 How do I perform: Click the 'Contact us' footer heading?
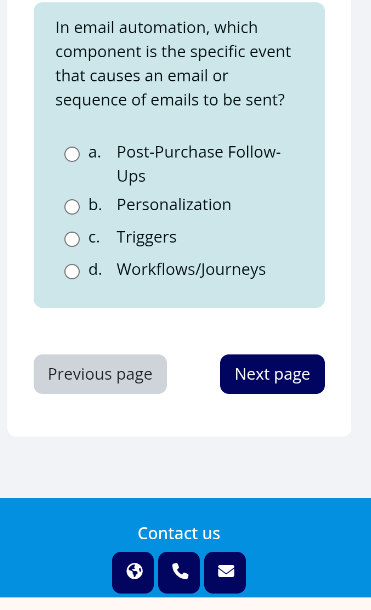point(179,533)
